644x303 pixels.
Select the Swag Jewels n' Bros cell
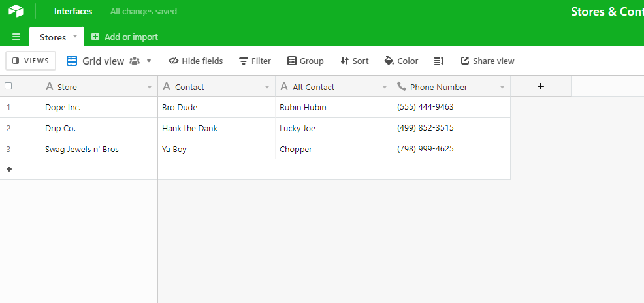99,149
